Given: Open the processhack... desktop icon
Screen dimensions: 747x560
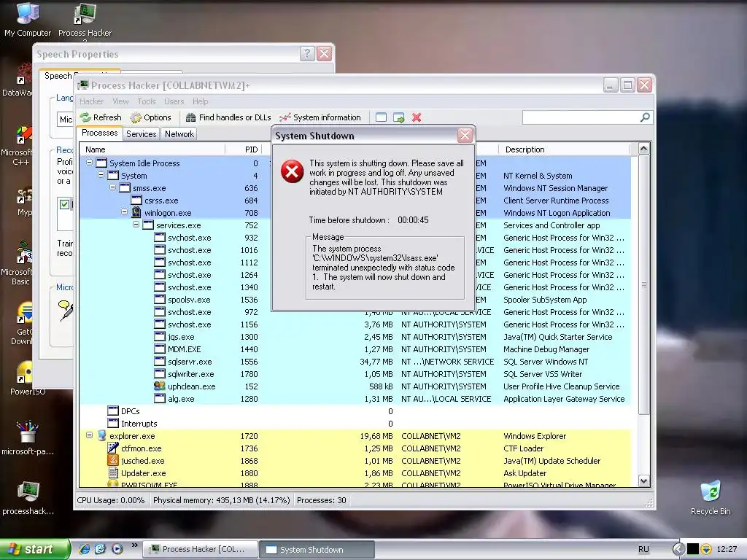Looking at the screenshot, I should pyautogui.click(x=28, y=497).
